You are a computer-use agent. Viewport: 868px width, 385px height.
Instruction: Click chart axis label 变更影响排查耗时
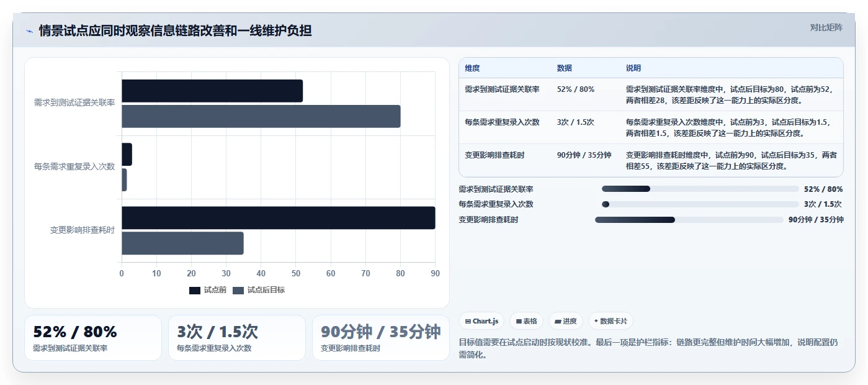pyautogui.click(x=83, y=230)
